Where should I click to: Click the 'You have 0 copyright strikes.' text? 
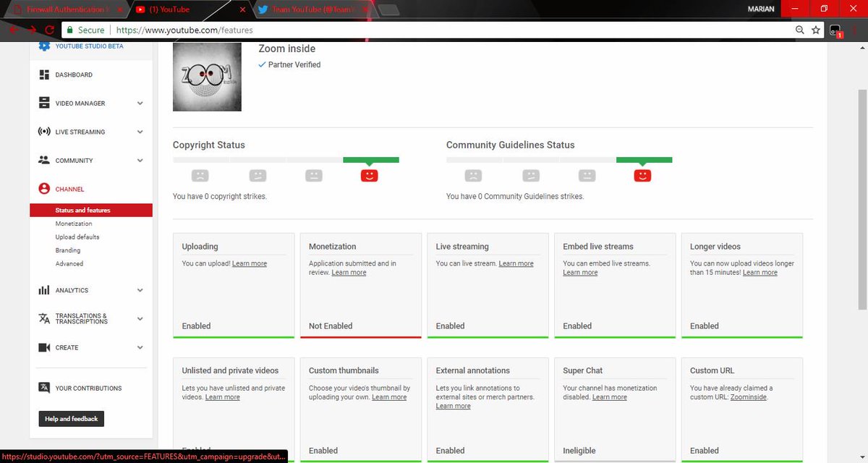[x=220, y=197]
